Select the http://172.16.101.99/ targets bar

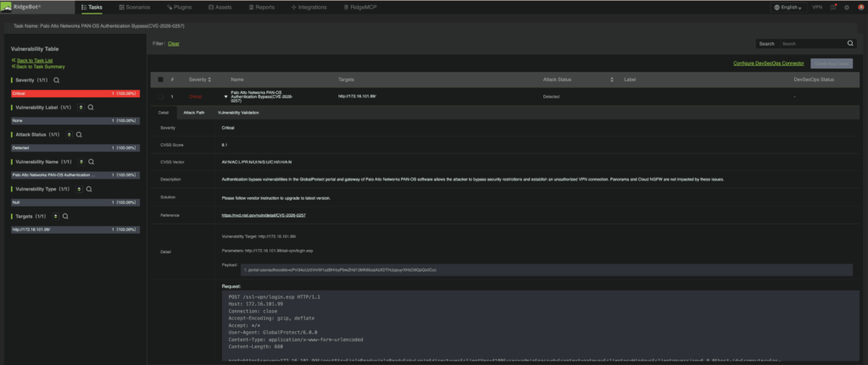pyautogui.click(x=75, y=229)
